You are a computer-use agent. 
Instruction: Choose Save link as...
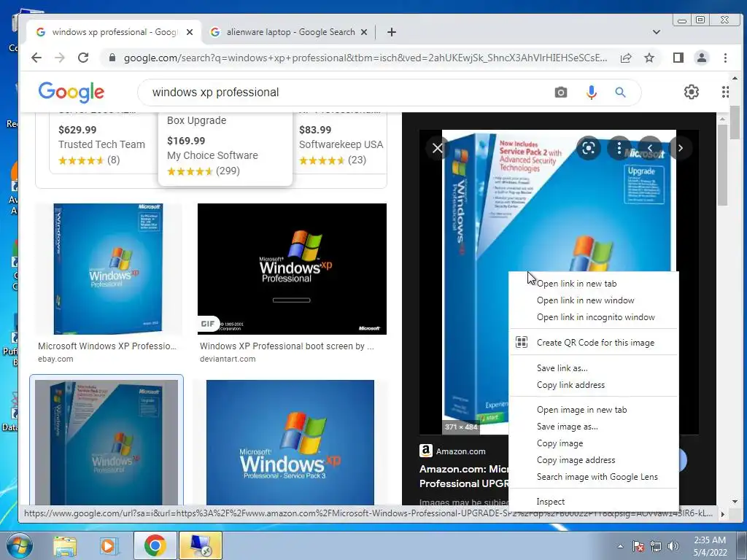pos(594,368)
